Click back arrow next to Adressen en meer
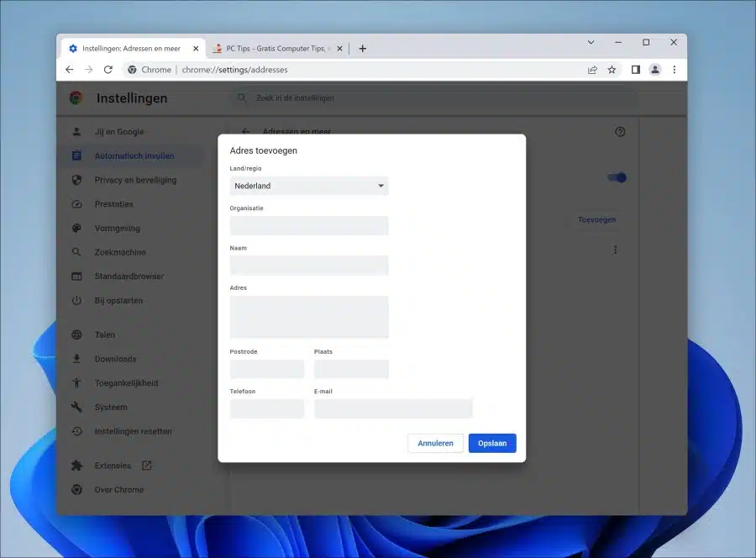 pyautogui.click(x=245, y=131)
